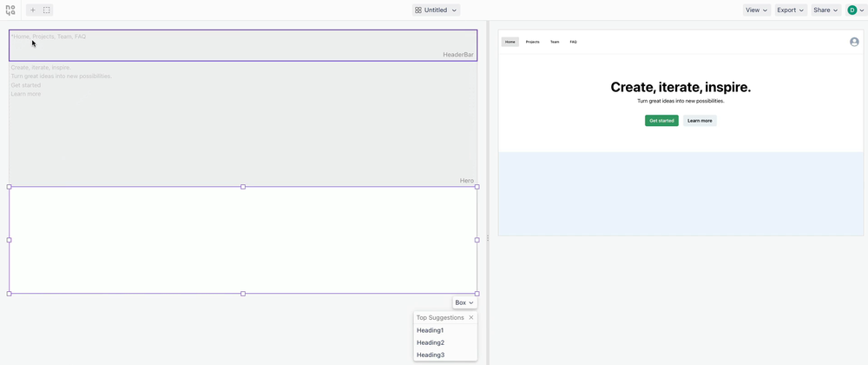Click the middle-left resize handle of the box

[x=9, y=240]
